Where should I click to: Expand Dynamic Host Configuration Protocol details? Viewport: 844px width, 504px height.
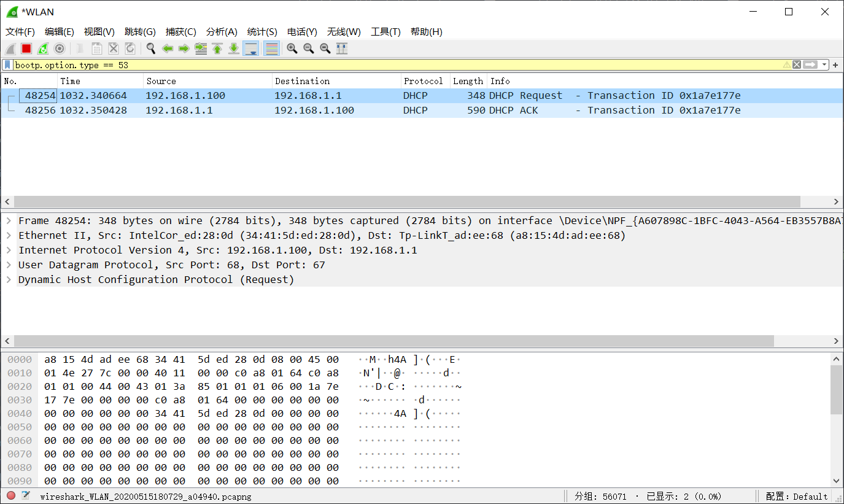pyautogui.click(x=9, y=280)
